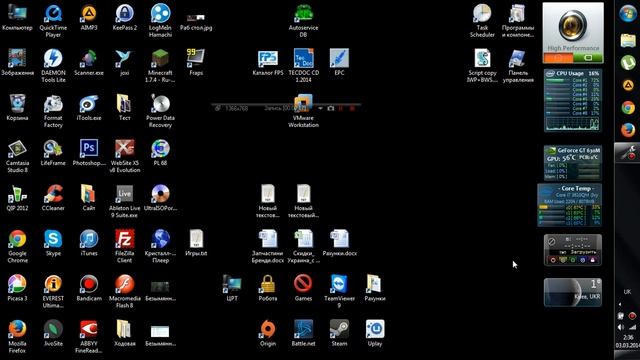Launch Macromedia Flash 8
This screenshot has width=640, height=360.
pyautogui.click(x=124, y=291)
